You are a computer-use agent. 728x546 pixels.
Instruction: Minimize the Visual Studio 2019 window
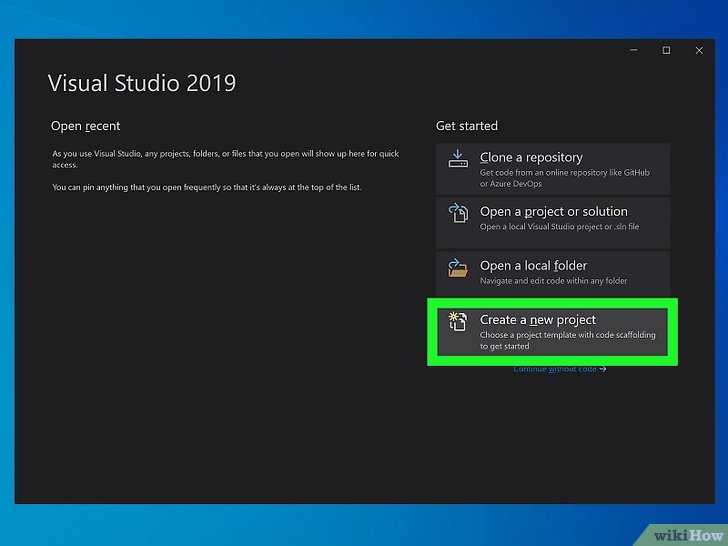tap(634, 50)
